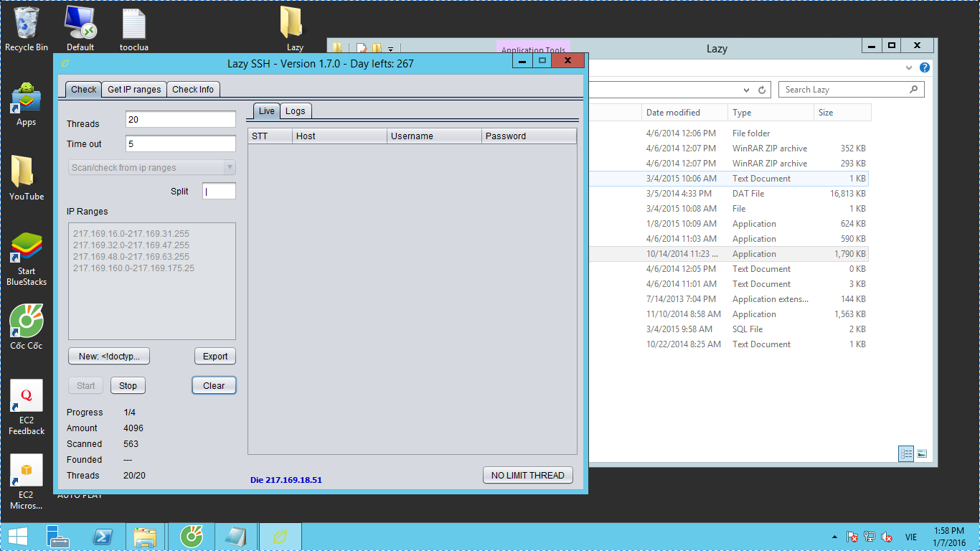Viewport: 980px width, 551px height.
Task: Open the Default remote desktop shortcut
Action: point(80,29)
